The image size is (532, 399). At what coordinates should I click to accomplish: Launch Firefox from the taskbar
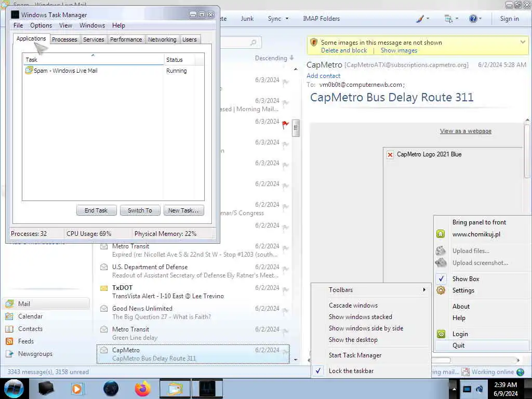tap(143, 389)
